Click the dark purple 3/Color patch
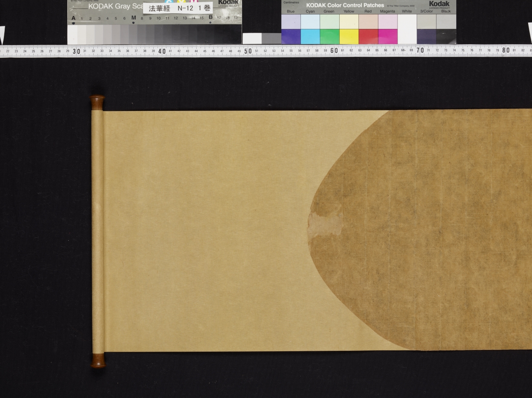Viewport: 532px width, 398px height. (x=426, y=37)
